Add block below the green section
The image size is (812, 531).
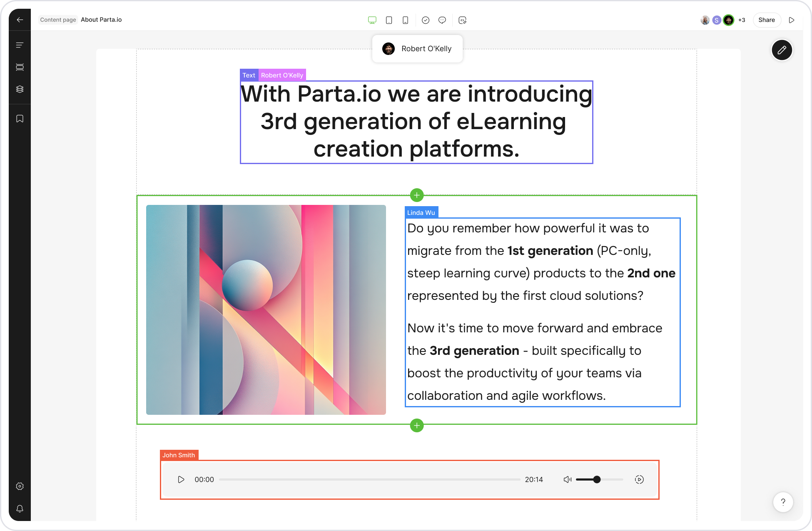(x=417, y=426)
